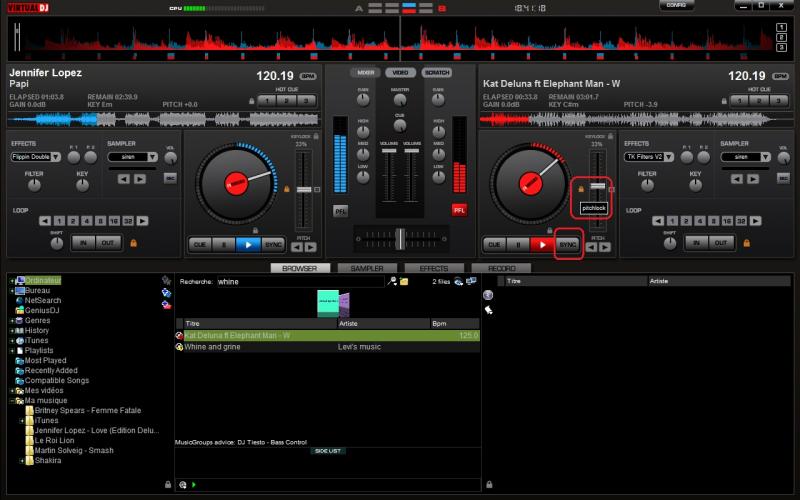The image size is (800, 500).
Task: Open the right deck TK Filters V2 dropdown
Action: 650,157
